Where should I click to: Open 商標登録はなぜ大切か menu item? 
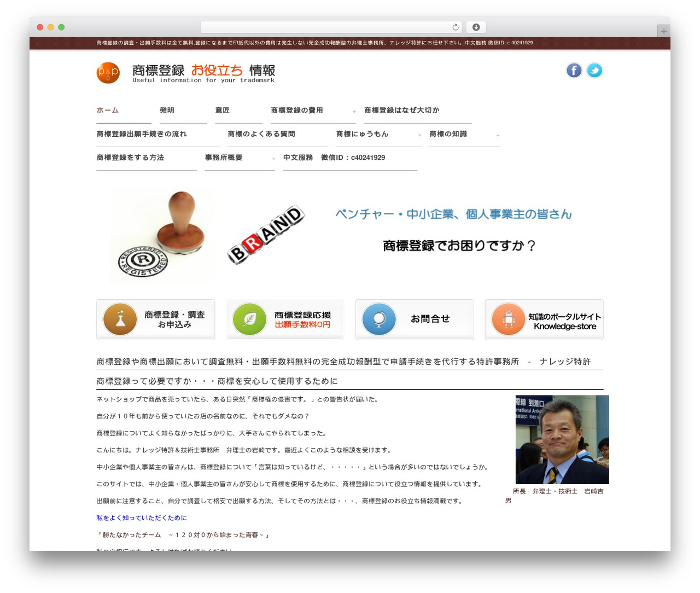tap(402, 111)
